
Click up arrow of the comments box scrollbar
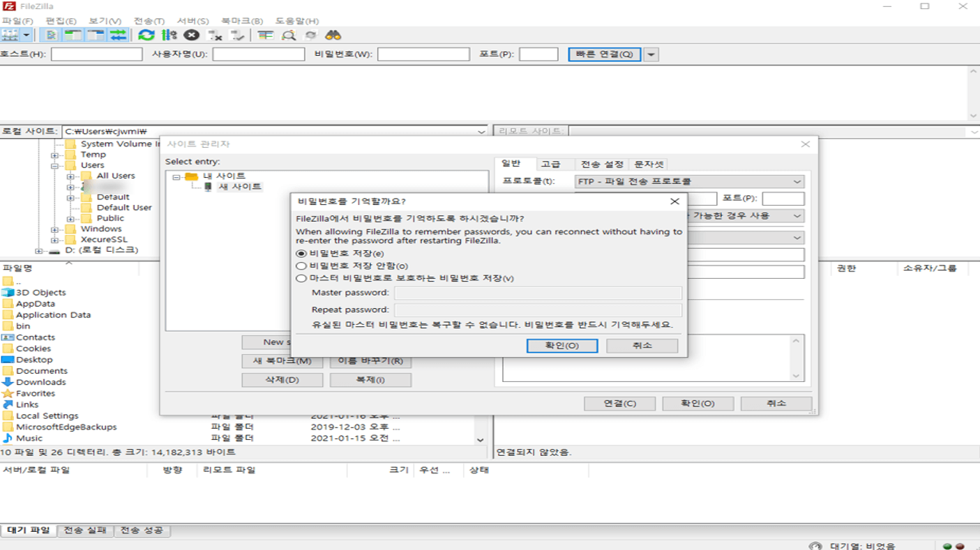click(x=797, y=342)
